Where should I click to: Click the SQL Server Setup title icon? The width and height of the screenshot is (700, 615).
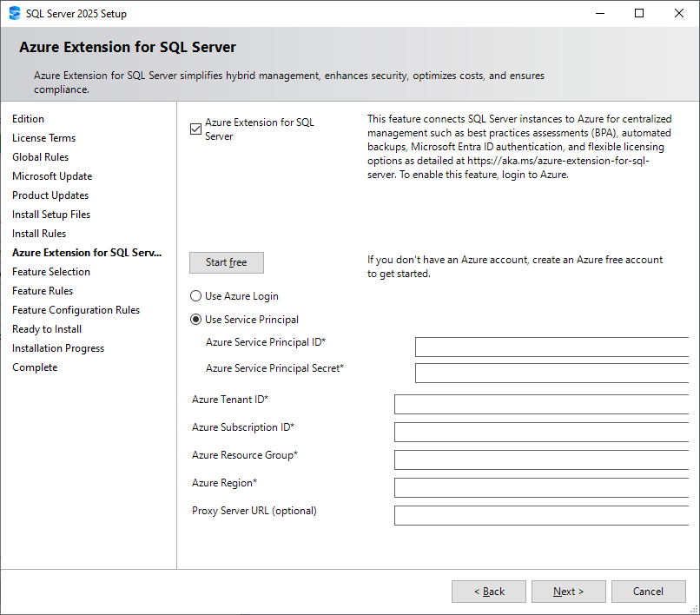[x=15, y=13]
